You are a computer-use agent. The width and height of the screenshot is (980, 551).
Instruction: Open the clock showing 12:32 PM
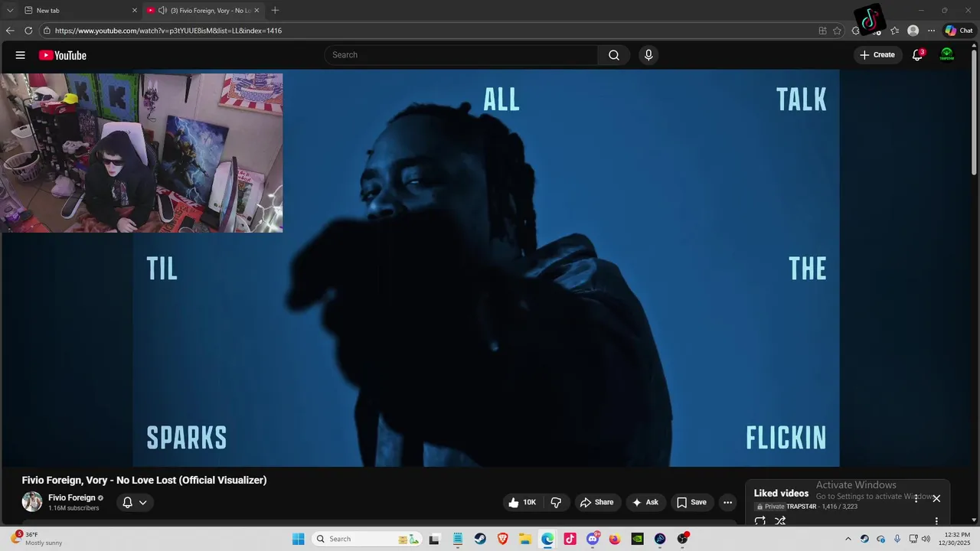tap(956, 539)
